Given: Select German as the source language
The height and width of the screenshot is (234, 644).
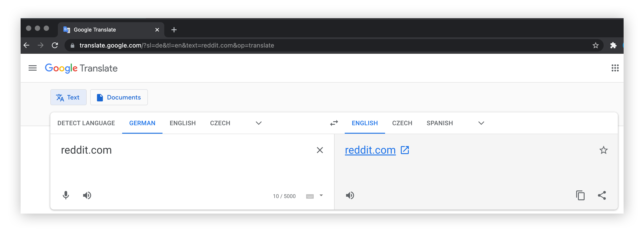Looking at the screenshot, I should pos(142,123).
